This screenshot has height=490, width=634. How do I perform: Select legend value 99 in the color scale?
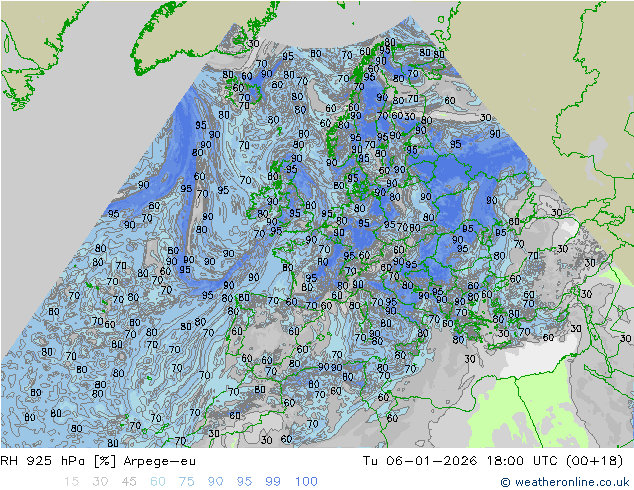point(273,482)
